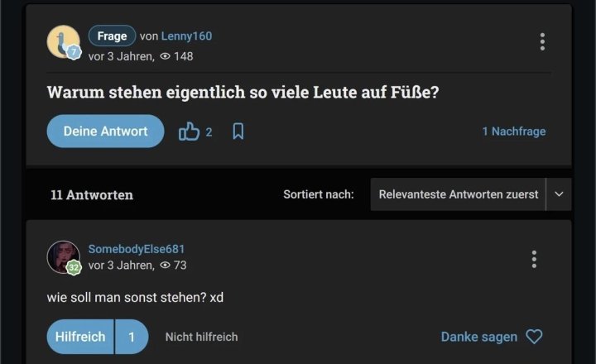This screenshot has height=364, width=596.
Task: Bookmark the question with the bookmark icon
Action: coord(238,132)
